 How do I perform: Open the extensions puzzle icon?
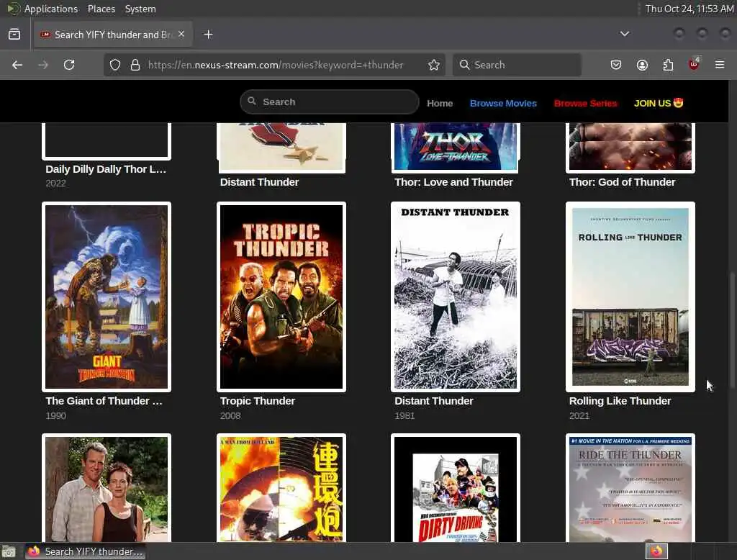point(668,65)
